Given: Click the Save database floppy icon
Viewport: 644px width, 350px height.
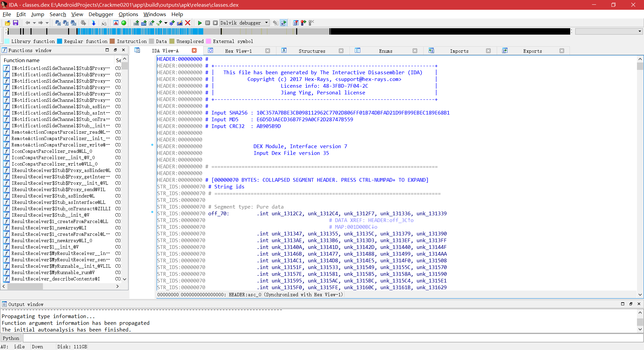Looking at the screenshot, I should [x=15, y=23].
